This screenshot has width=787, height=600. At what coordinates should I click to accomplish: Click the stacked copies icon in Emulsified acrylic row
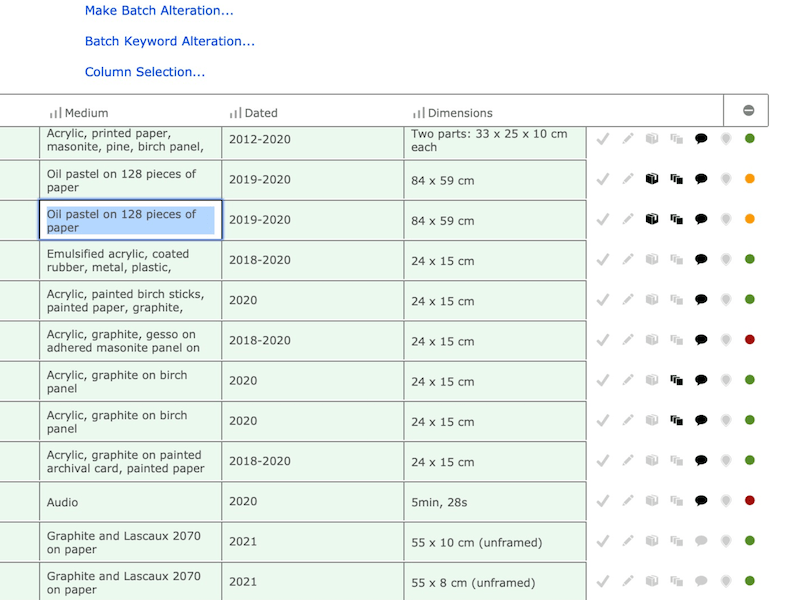(676, 260)
